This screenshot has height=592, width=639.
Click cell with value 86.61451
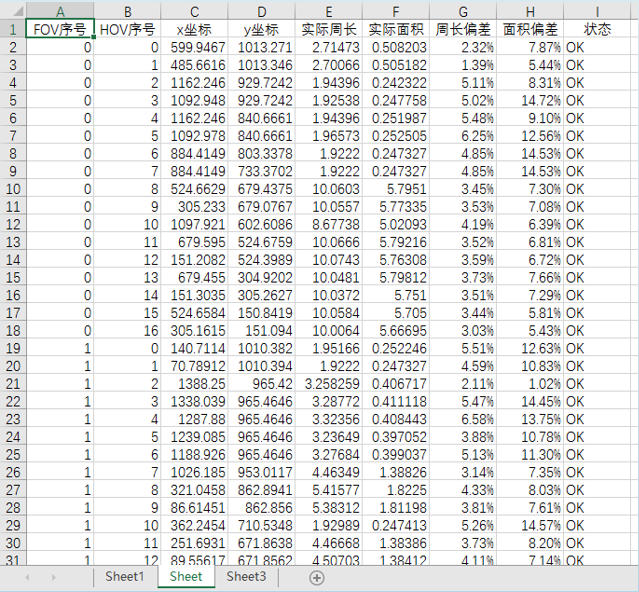coord(194,507)
